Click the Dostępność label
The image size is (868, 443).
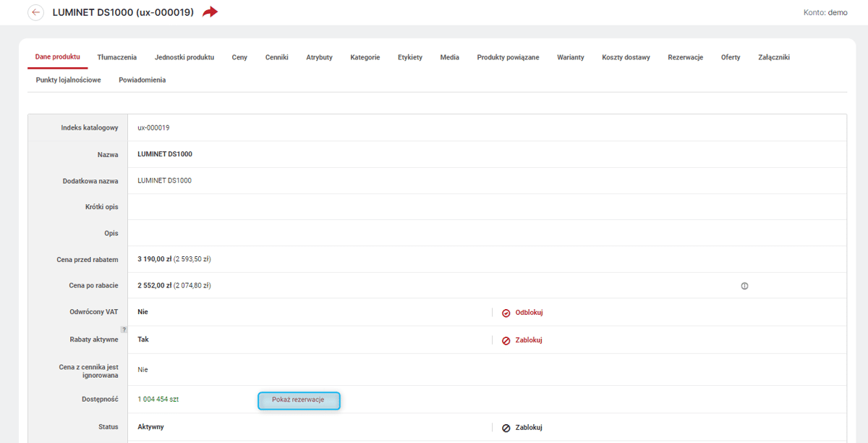[100, 400]
